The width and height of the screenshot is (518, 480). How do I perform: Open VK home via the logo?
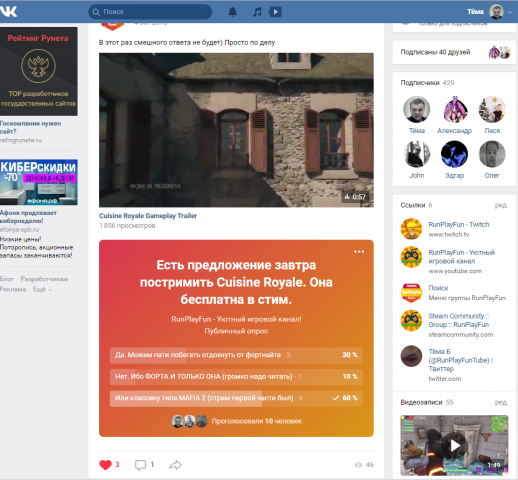(8, 12)
